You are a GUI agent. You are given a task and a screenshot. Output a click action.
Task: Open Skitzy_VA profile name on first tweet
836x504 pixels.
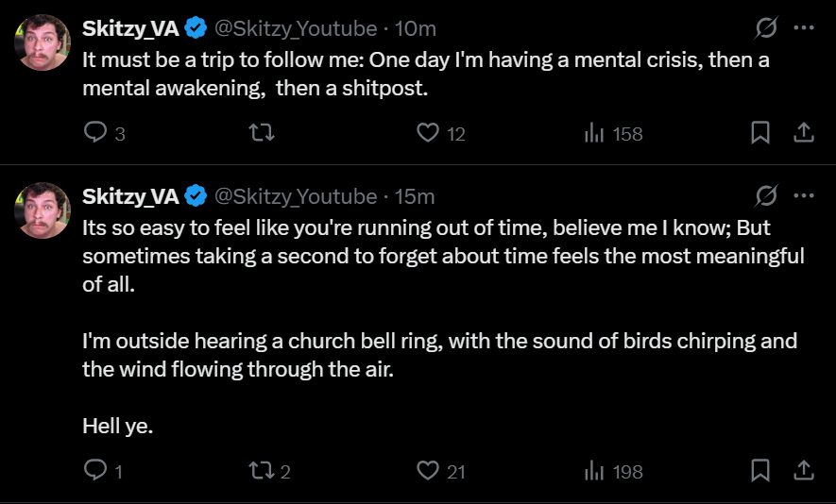tap(130, 28)
